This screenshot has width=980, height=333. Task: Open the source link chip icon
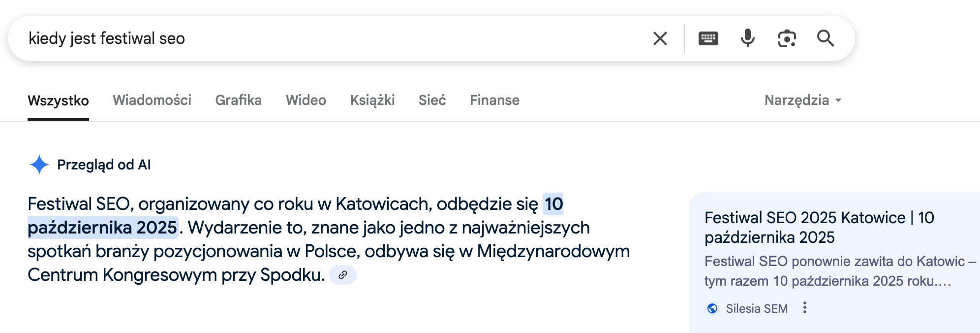click(x=343, y=275)
